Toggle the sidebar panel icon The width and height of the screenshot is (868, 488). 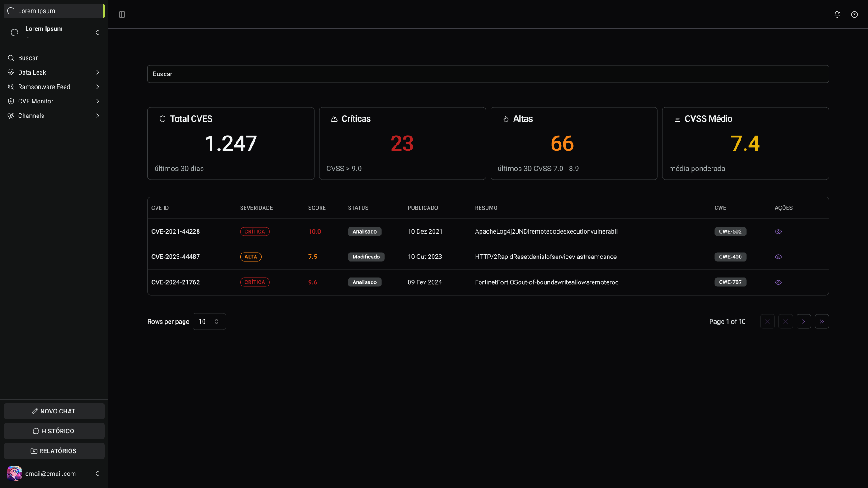pyautogui.click(x=122, y=14)
